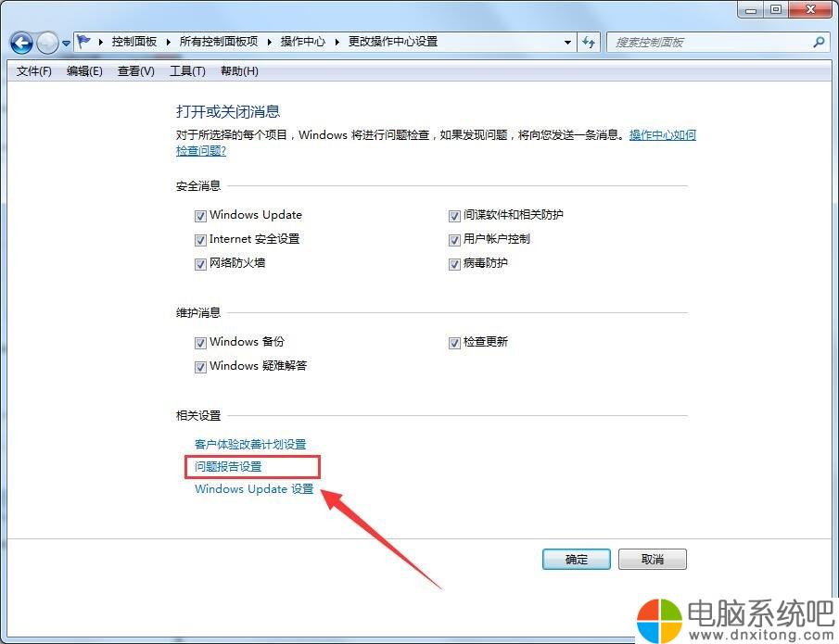The image size is (839, 644).
Task: Click the Back navigation arrow button
Action: click(22, 43)
